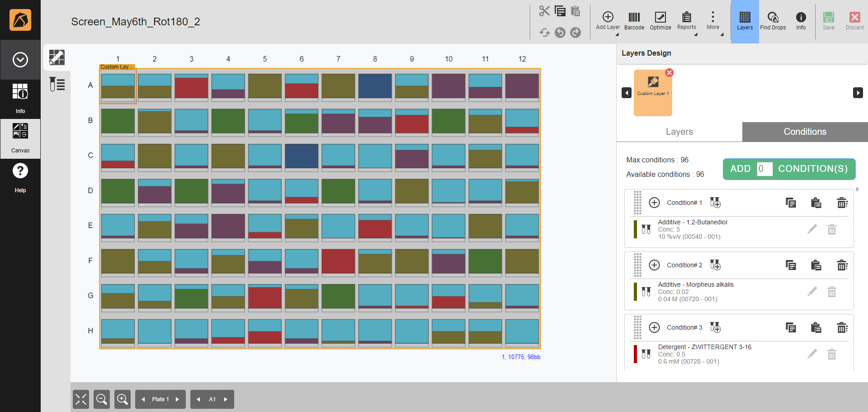868x412 pixels.
Task: Click the fit-to-screen zoom icon
Action: [x=81, y=399]
